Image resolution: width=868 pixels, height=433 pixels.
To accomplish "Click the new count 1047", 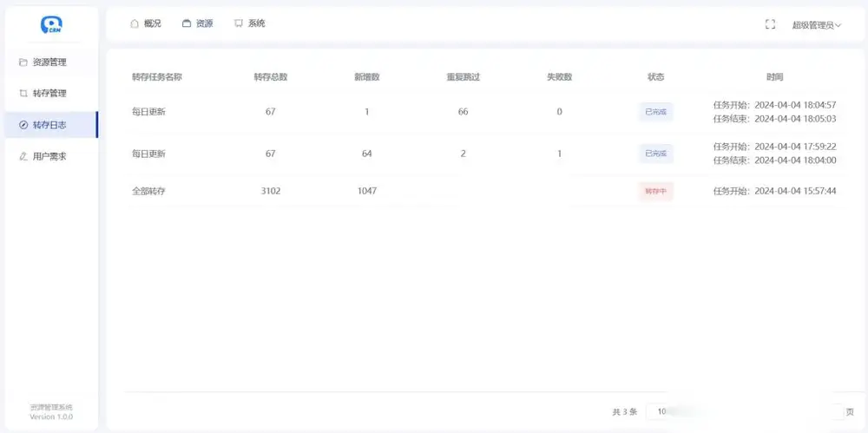I will (367, 191).
